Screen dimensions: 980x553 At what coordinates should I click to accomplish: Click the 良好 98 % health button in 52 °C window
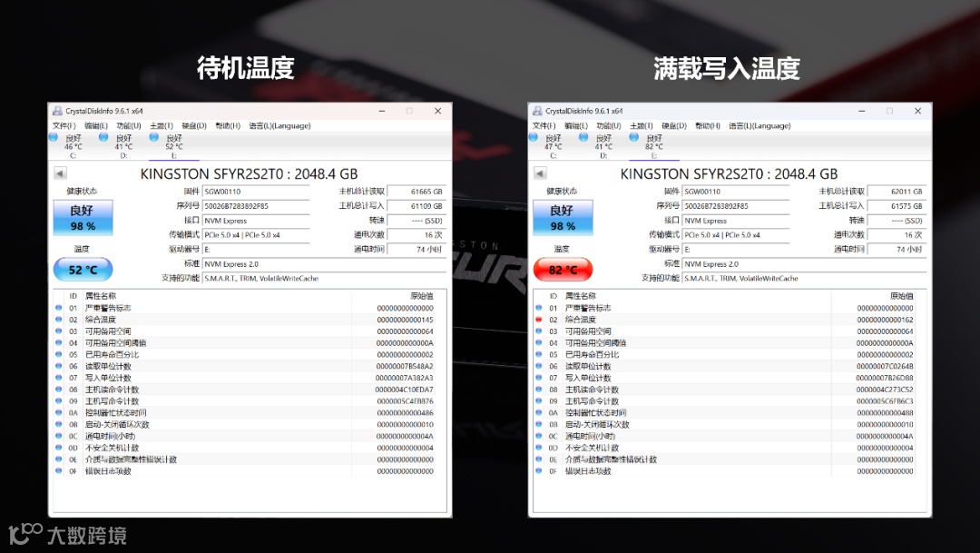[x=83, y=218]
